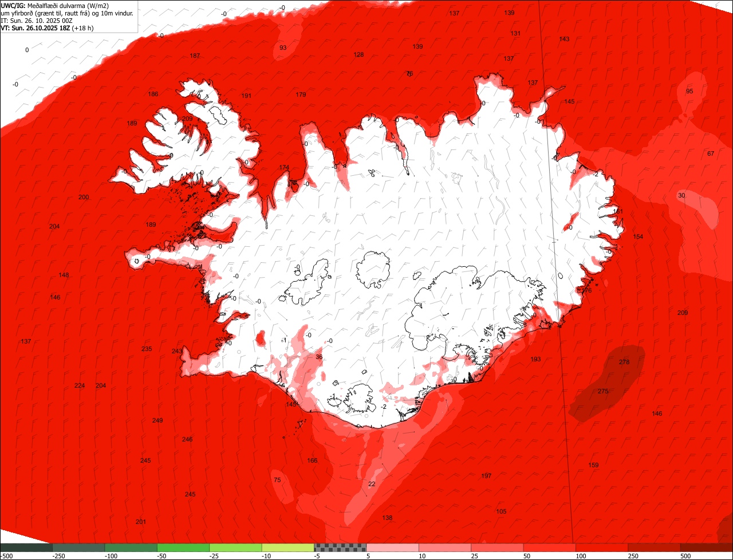
Task: Select the value 148 in the western ocean
Action: pos(64,275)
